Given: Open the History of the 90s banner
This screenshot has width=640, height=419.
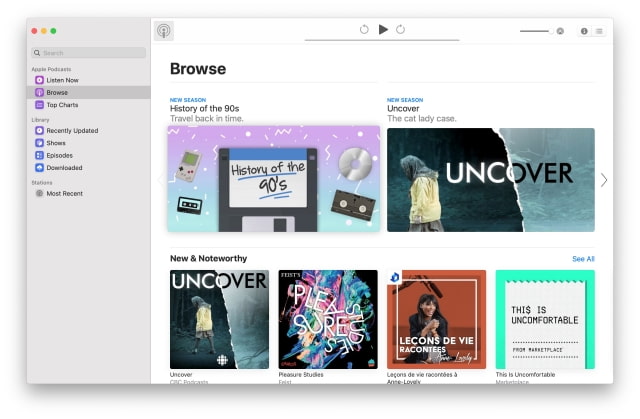Looking at the screenshot, I should [x=273, y=179].
